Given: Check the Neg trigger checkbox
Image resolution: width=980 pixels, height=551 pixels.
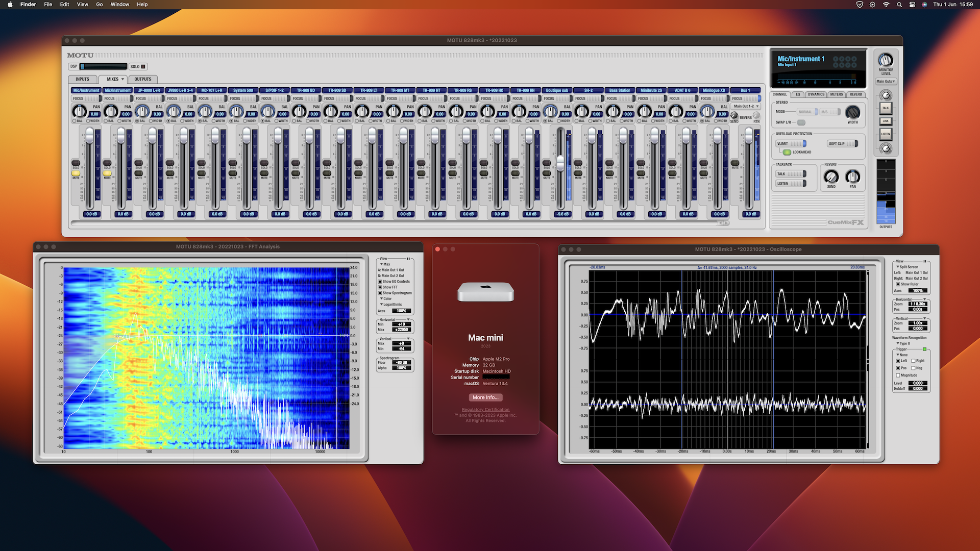Looking at the screenshot, I should 913,368.
